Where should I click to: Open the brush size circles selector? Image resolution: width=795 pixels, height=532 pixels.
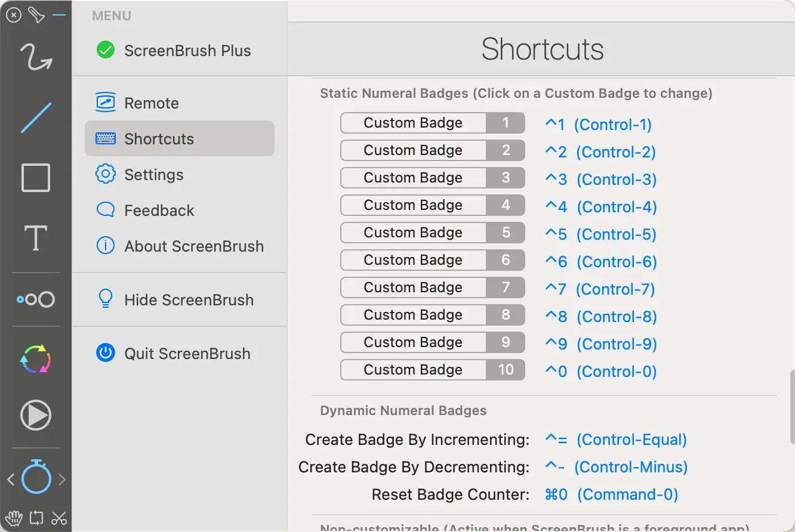point(36,299)
